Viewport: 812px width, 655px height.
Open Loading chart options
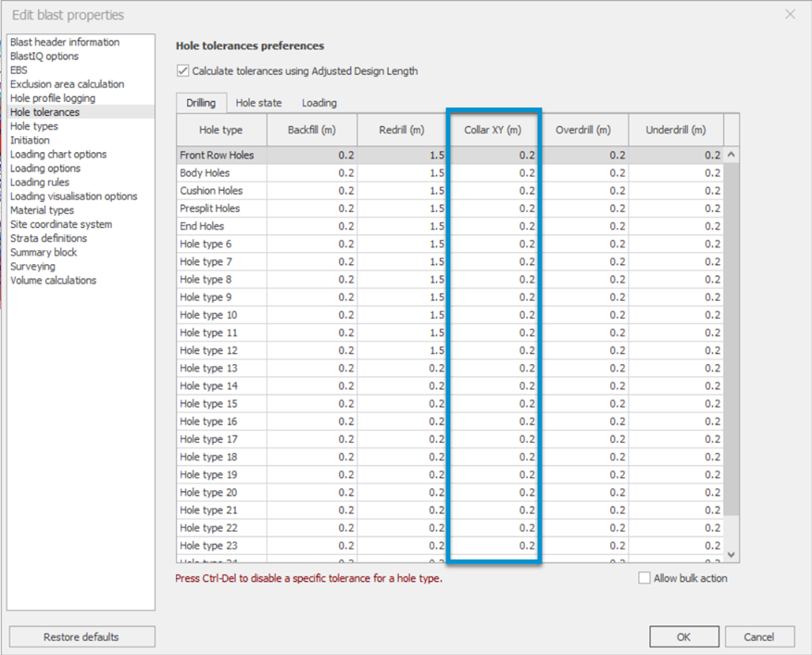[x=81, y=154]
